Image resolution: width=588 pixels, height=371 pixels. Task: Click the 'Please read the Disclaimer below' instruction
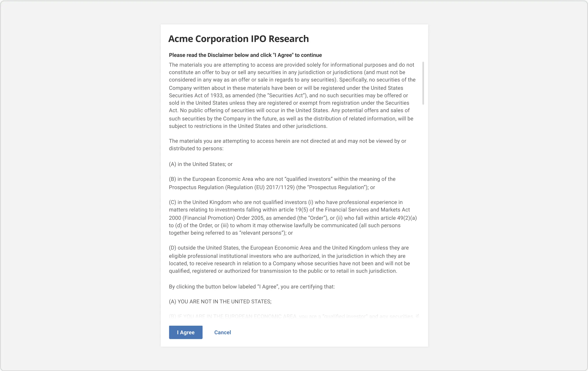pyautogui.click(x=245, y=55)
